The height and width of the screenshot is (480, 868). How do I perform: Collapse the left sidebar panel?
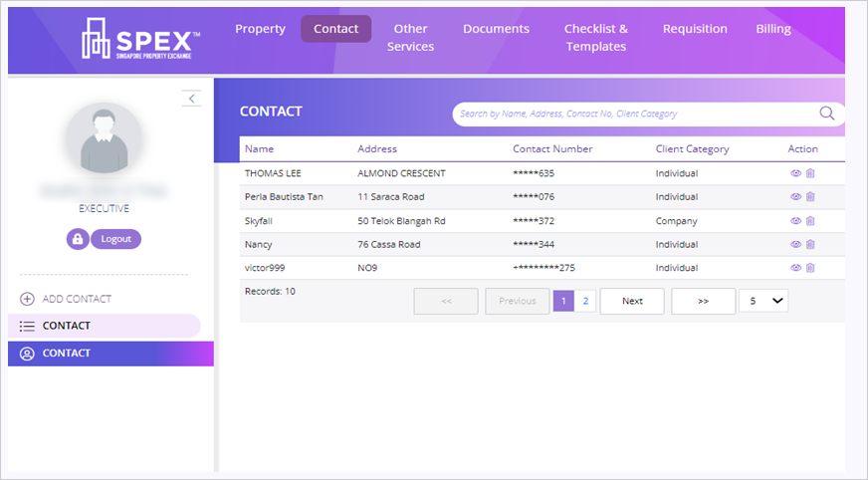click(191, 98)
